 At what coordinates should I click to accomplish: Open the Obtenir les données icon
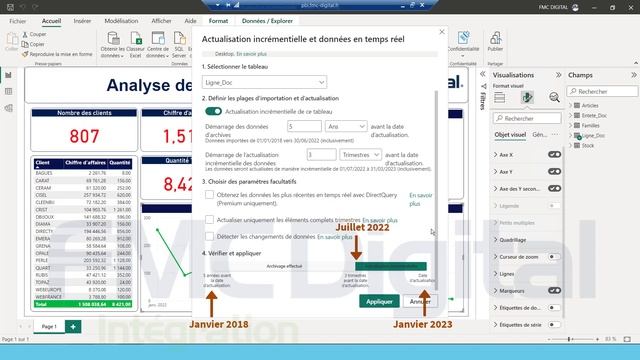(113, 38)
